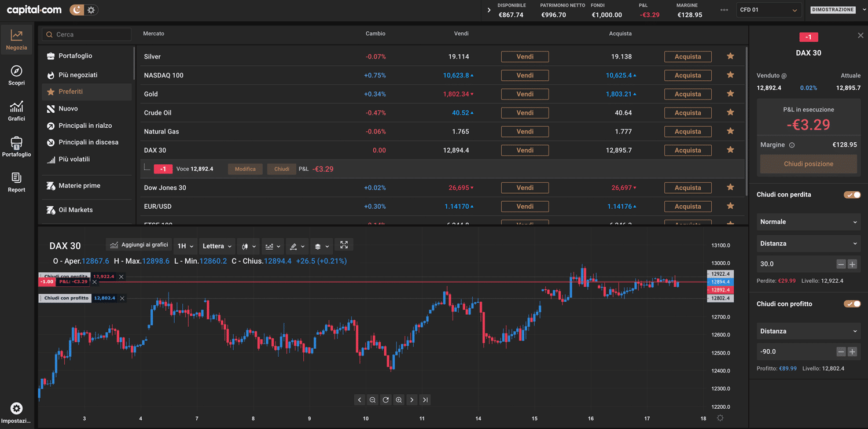Increase stop loss distance with plus
Viewport: 868px width, 429px height.
[852, 264]
